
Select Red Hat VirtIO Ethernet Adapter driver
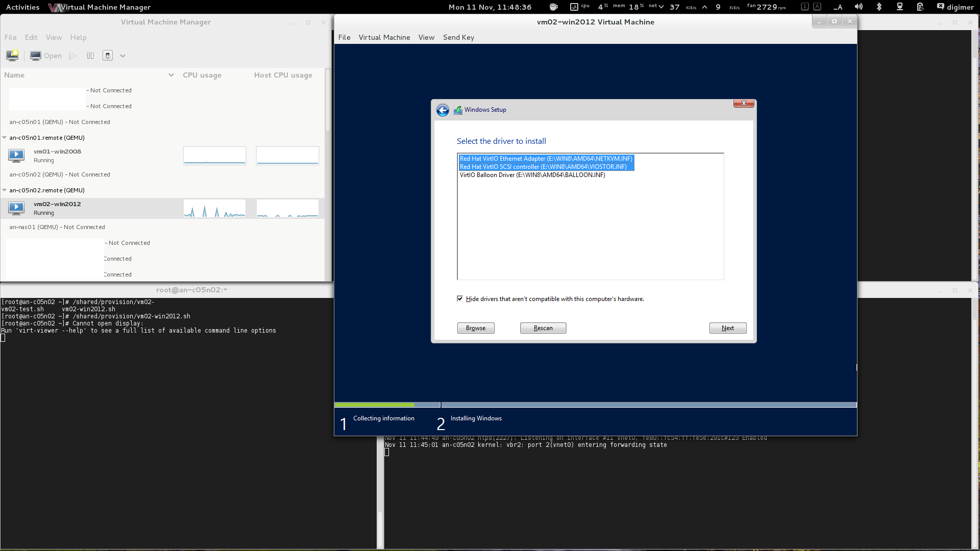point(546,159)
